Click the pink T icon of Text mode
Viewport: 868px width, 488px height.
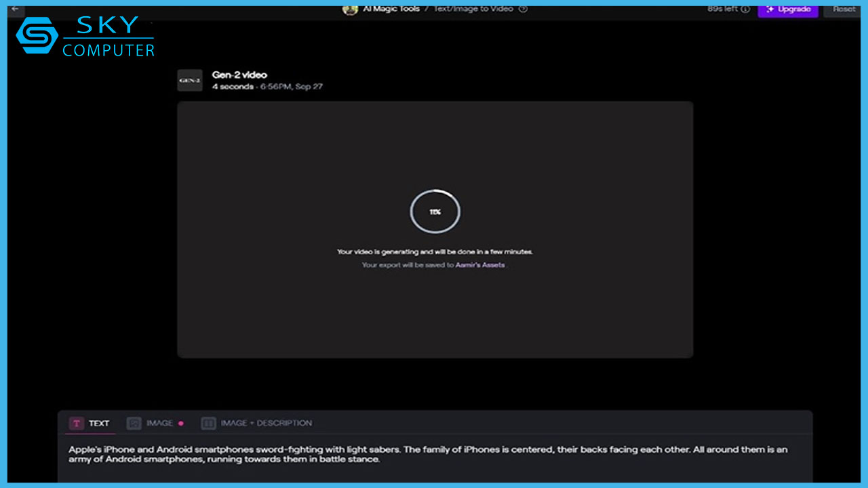pyautogui.click(x=77, y=423)
